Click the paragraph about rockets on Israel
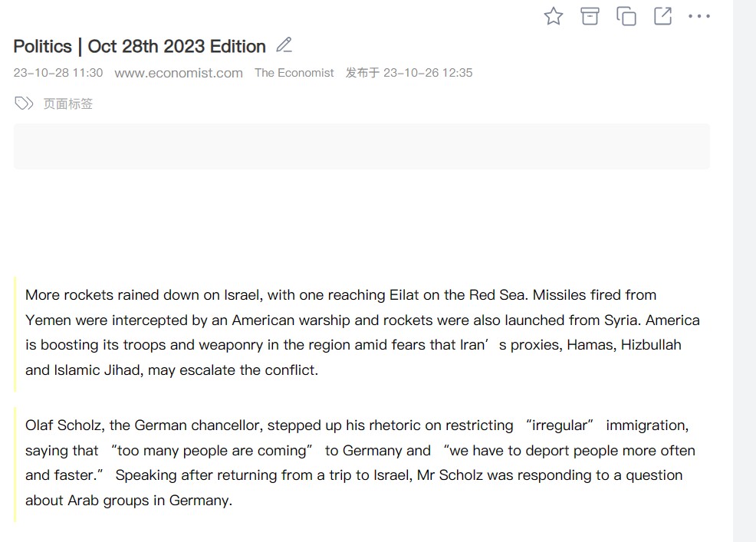 coord(362,332)
